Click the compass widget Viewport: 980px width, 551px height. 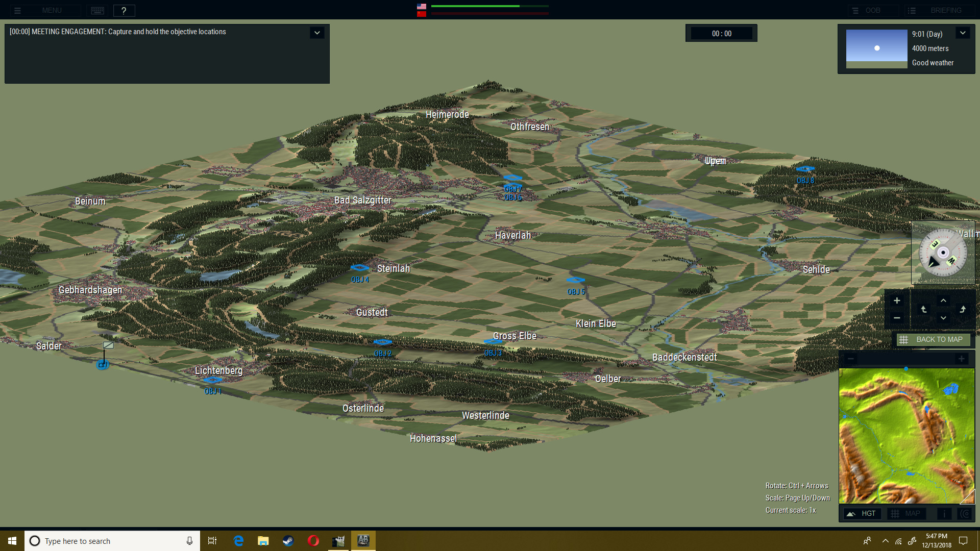[x=942, y=253]
